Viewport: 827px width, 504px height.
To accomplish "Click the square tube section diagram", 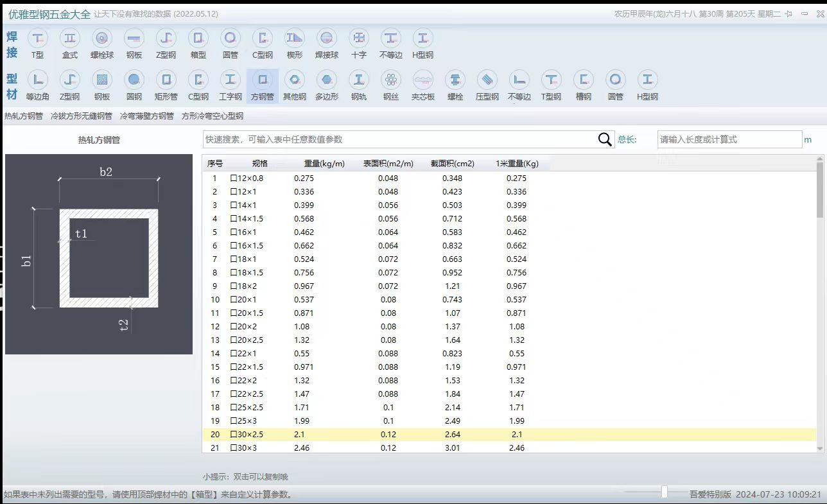I will 99,254.
